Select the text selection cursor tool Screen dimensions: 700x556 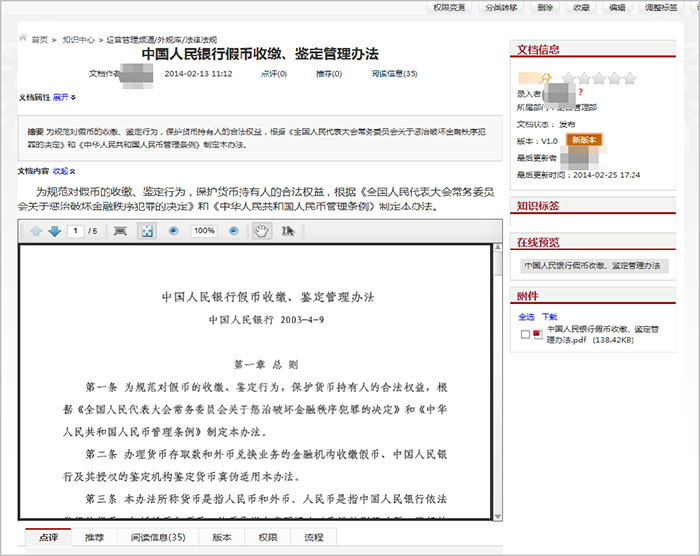tap(288, 231)
